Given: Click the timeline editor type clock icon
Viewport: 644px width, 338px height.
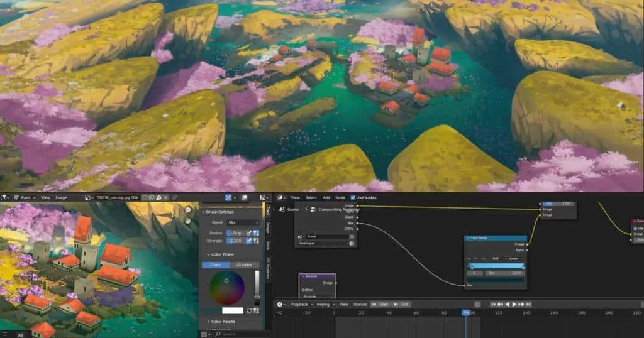Looking at the screenshot, I should click(280, 304).
